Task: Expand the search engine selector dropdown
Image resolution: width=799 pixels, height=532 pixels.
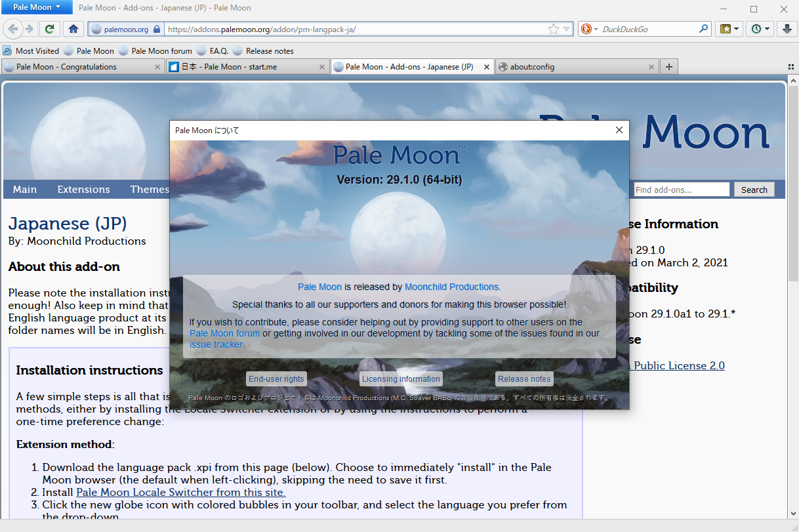Action: point(596,29)
